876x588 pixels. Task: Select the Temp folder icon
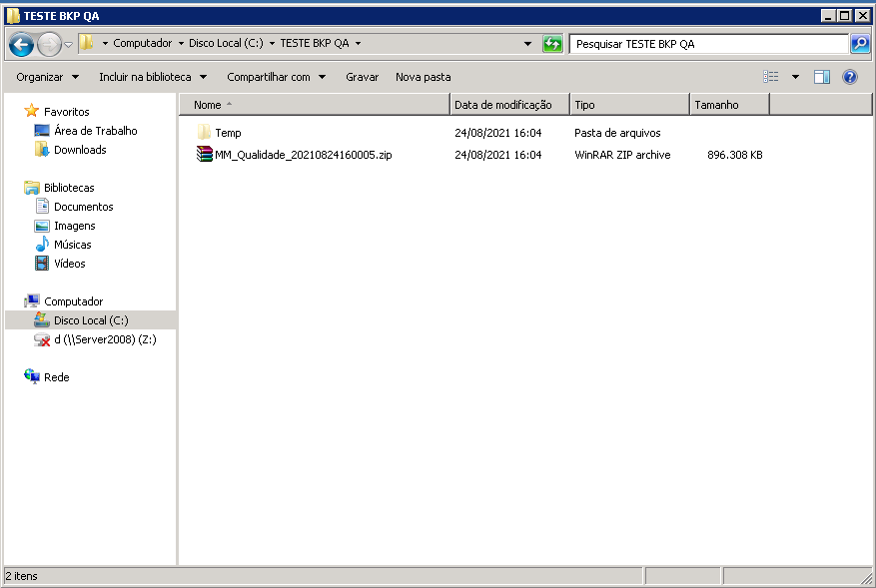pos(204,132)
